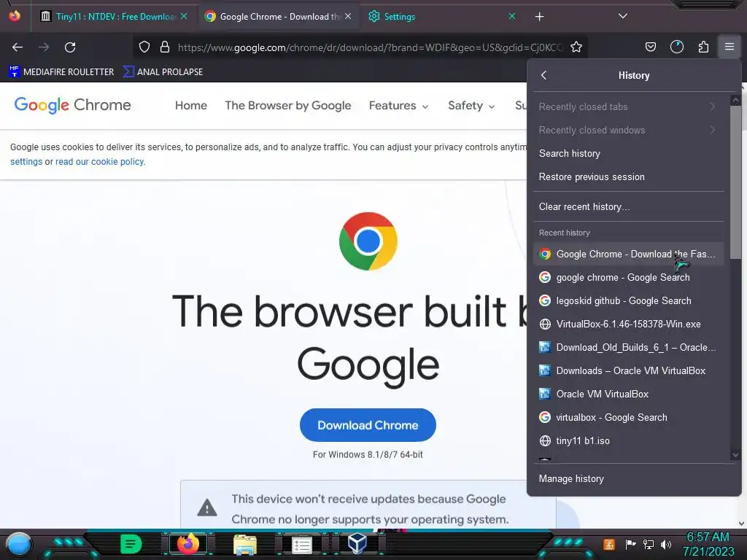
Task: Expand the Safety dropdown
Action: tap(471, 105)
